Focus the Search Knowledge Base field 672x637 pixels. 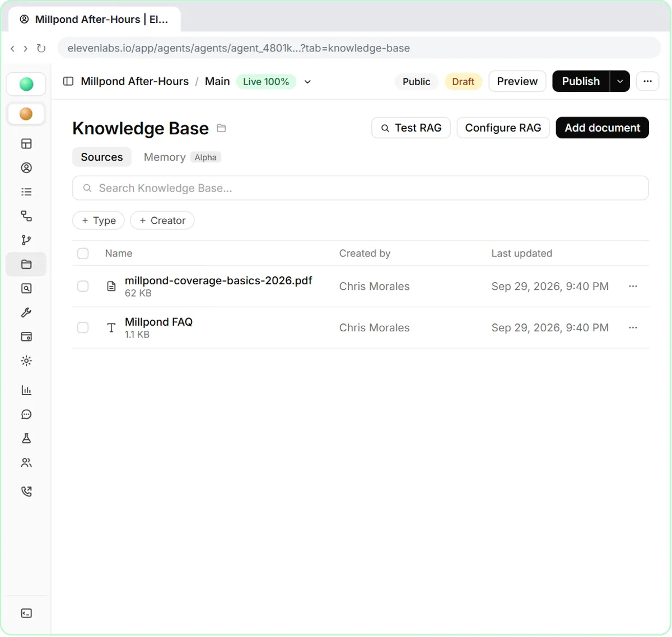point(361,188)
